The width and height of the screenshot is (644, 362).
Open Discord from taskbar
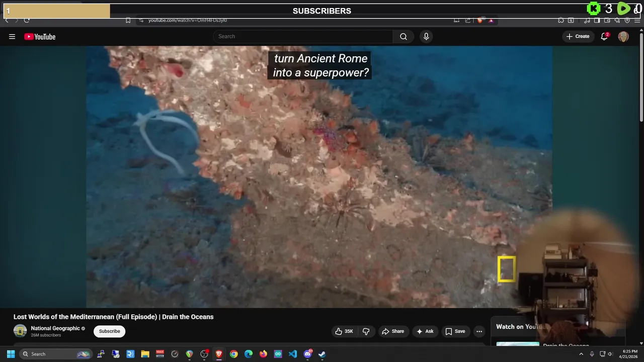pos(307,354)
